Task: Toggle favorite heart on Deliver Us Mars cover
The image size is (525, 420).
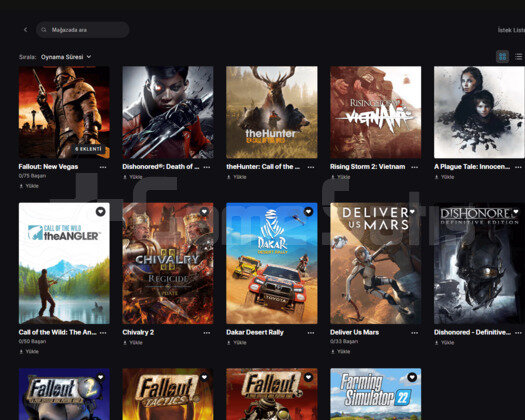Action: [x=412, y=212]
